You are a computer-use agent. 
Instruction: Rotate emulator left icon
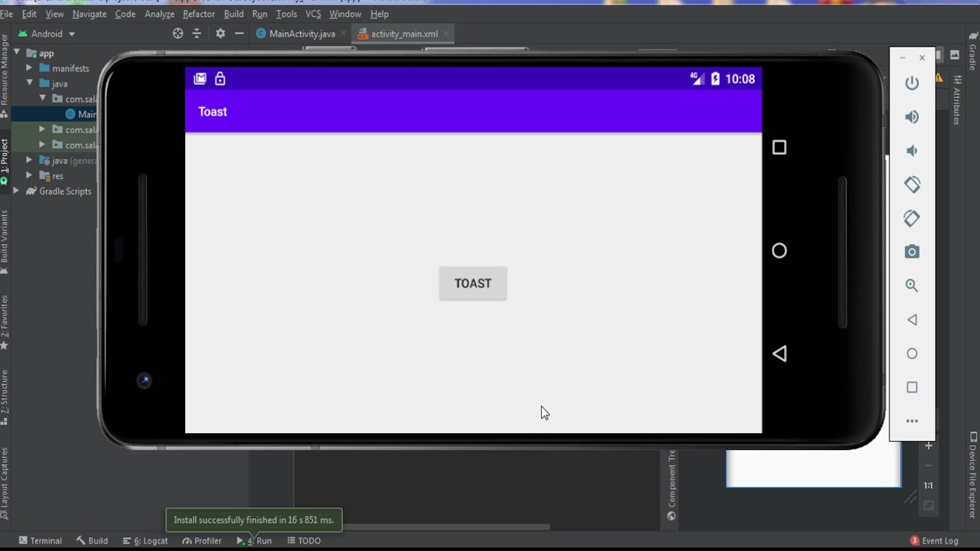point(912,184)
